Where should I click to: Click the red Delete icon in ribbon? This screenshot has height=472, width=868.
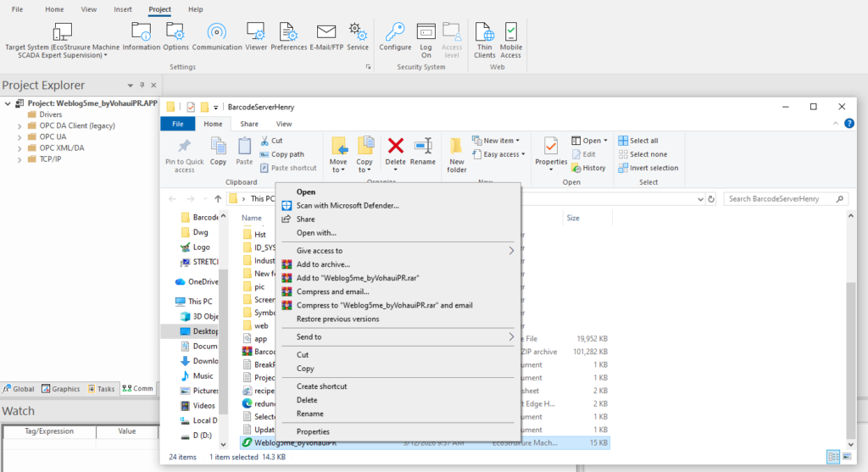(x=395, y=153)
